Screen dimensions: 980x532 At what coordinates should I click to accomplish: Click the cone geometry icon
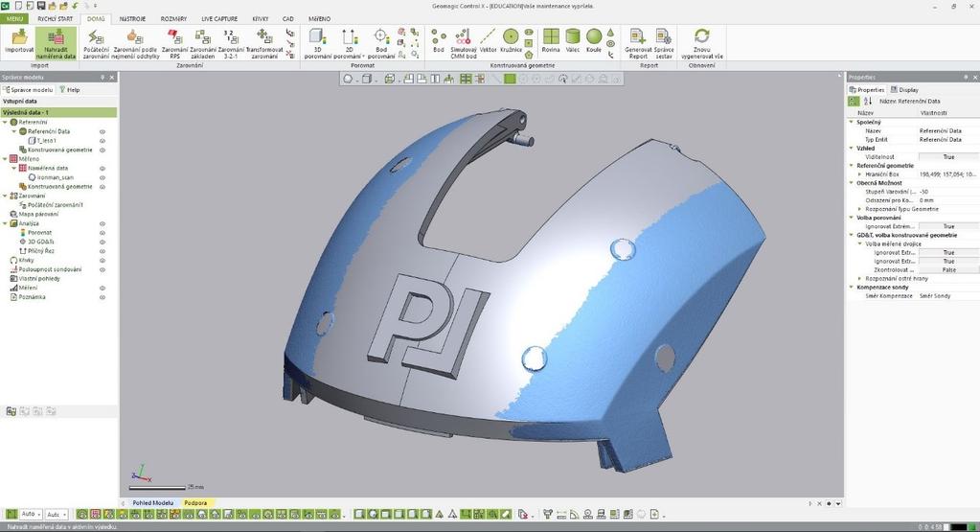click(x=610, y=33)
